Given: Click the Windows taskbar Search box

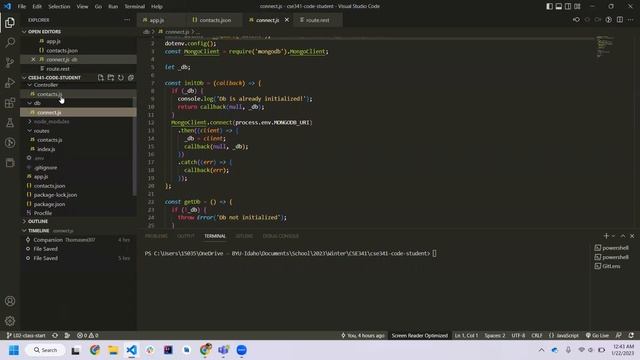Looking at the screenshot, I should pos(45,350).
